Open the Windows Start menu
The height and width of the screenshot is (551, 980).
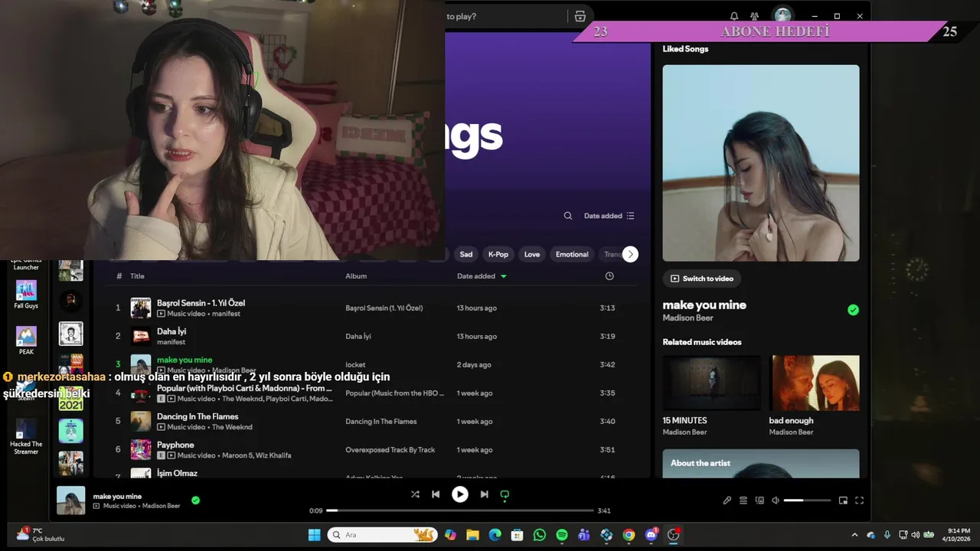[x=314, y=535]
